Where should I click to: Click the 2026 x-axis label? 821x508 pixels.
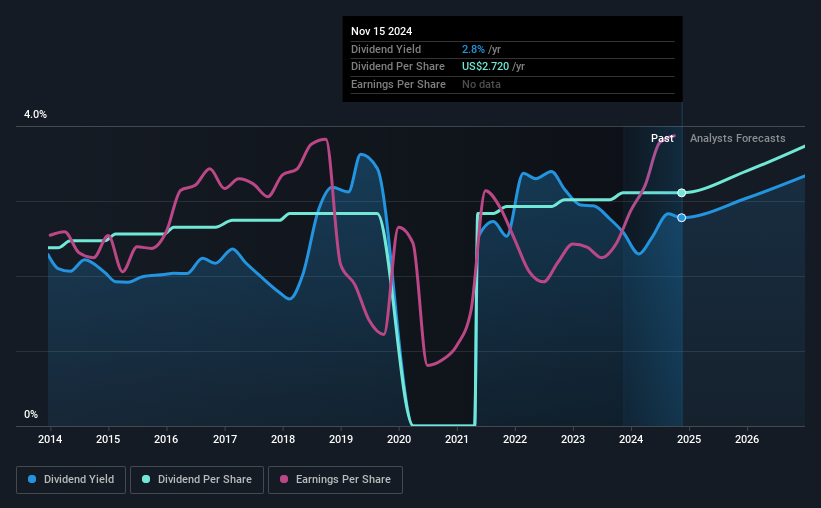[747, 439]
